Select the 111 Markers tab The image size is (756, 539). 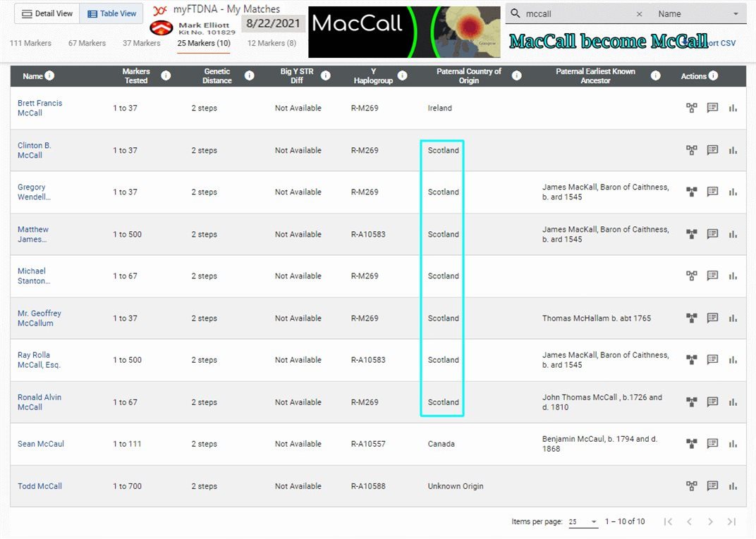[x=30, y=43]
